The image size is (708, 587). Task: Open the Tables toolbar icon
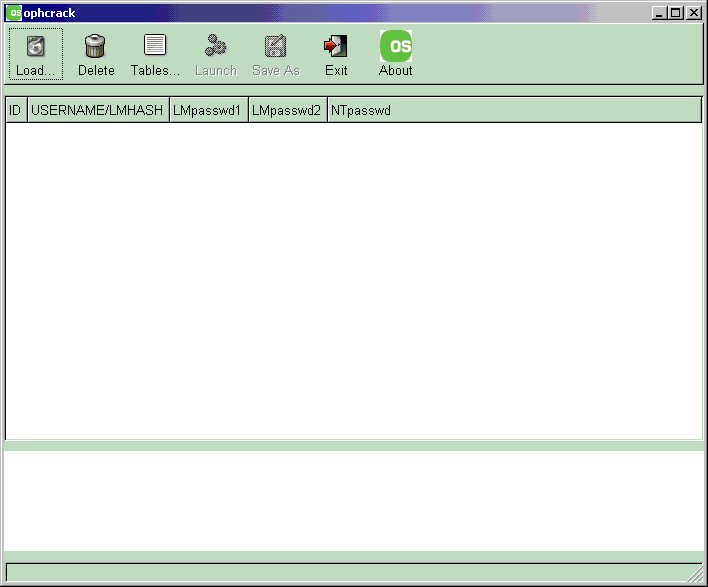point(155,45)
